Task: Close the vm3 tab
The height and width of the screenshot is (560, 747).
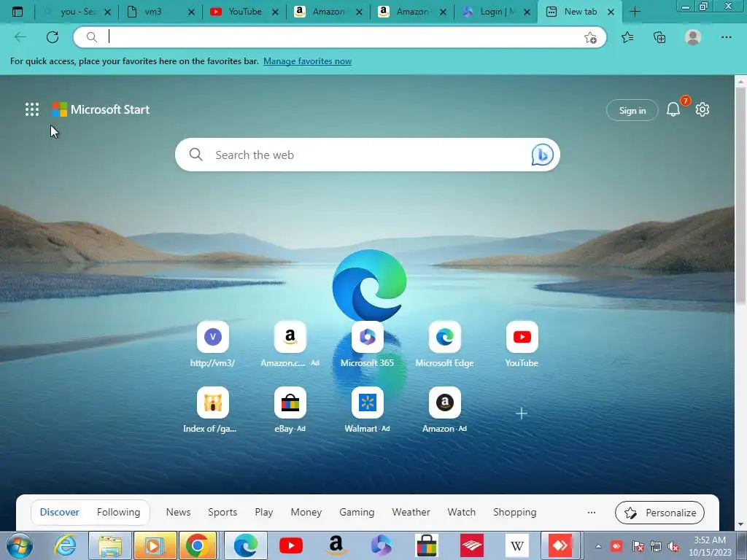Action: [x=192, y=12]
